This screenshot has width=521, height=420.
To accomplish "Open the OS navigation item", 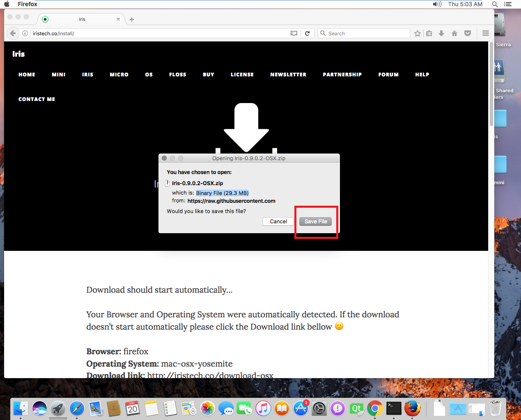I will tap(149, 75).
